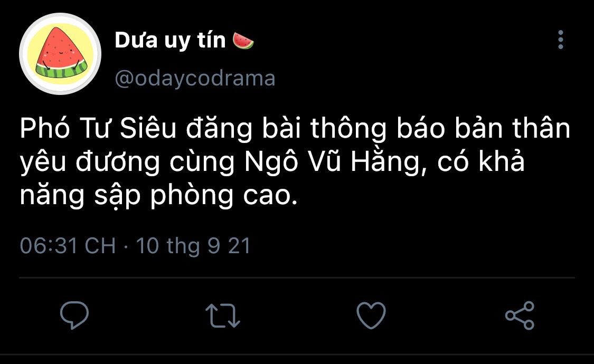Like the tweet with the heart icon
The width and height of the screenshot is (594, 364).
point(371,315)
